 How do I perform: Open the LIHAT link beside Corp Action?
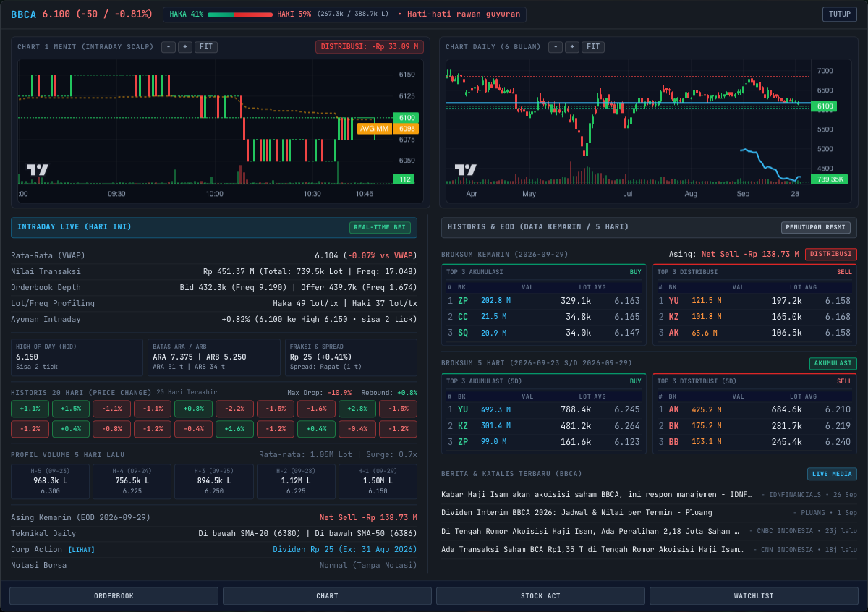point(82,550)
